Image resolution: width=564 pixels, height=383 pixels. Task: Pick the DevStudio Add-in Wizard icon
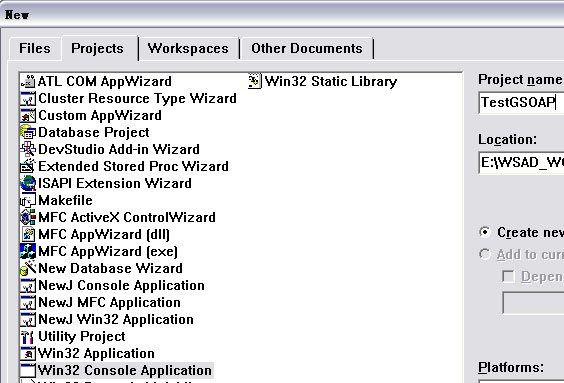pos(28,149)
